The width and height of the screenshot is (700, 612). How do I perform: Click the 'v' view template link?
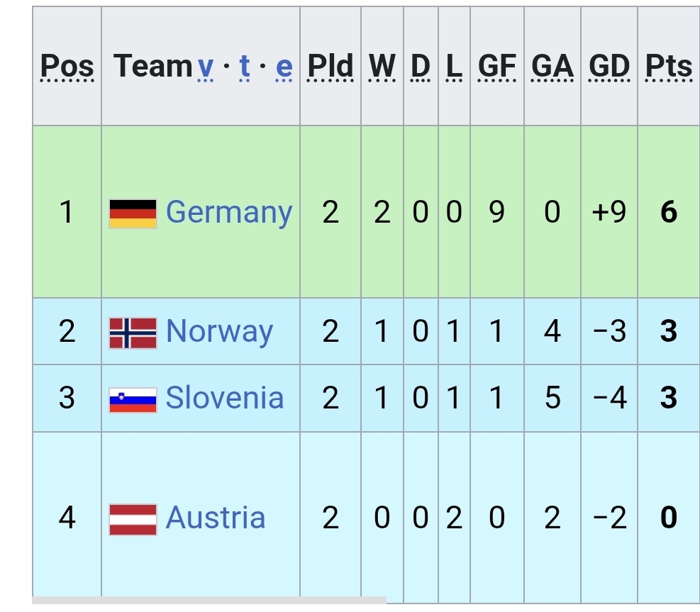206,67
